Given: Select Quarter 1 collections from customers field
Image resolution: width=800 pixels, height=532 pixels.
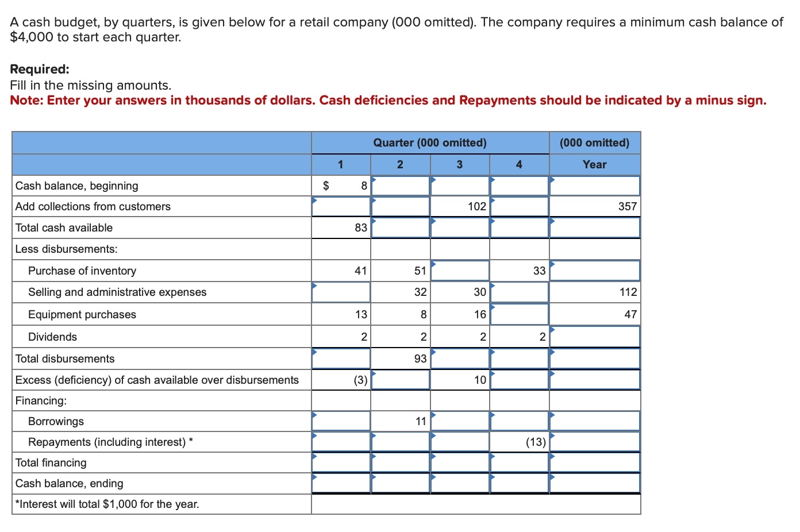Looking at the screenshot, I should coord(341,206).
